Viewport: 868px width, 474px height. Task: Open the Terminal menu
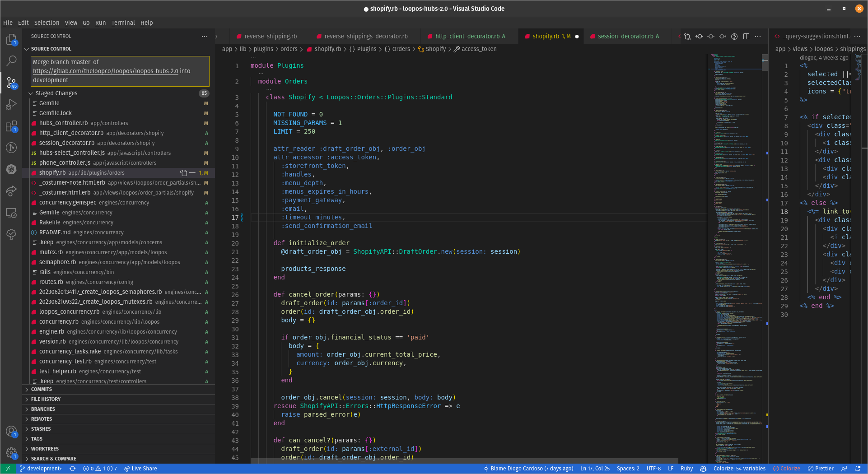(x=123, y=23)
